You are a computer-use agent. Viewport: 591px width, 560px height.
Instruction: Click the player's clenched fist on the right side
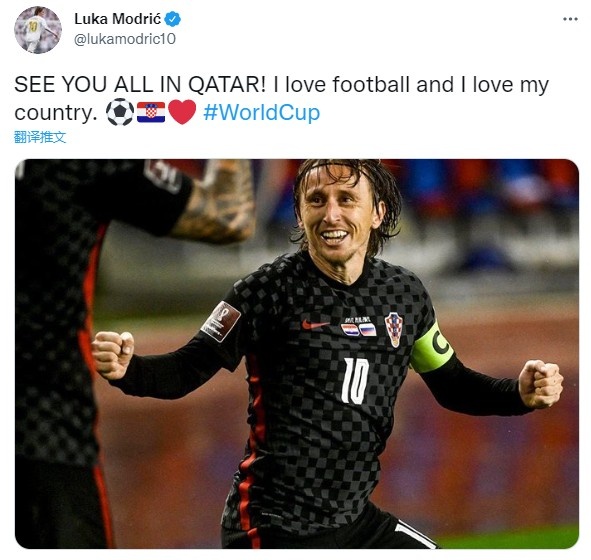541,384
